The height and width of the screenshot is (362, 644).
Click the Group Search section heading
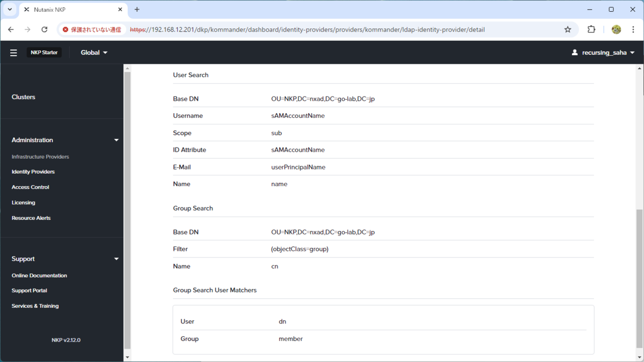193,208
